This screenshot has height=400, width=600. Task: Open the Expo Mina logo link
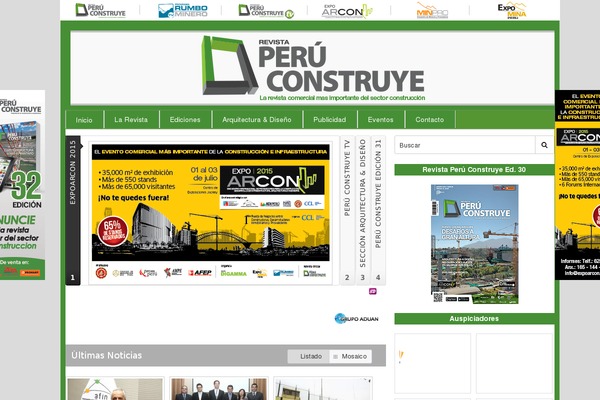click(512, 10)
